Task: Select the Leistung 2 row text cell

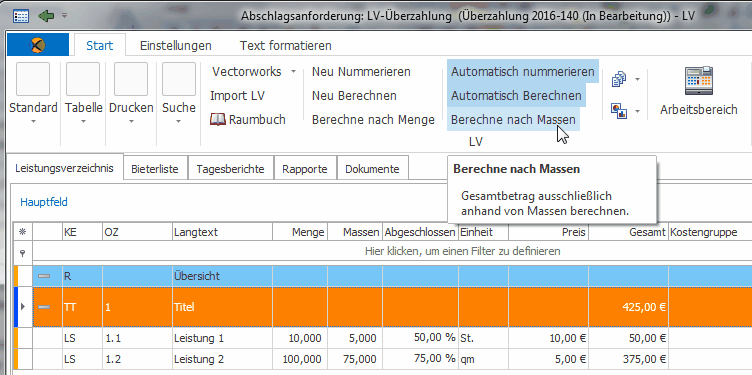Action: click(222, 359)
